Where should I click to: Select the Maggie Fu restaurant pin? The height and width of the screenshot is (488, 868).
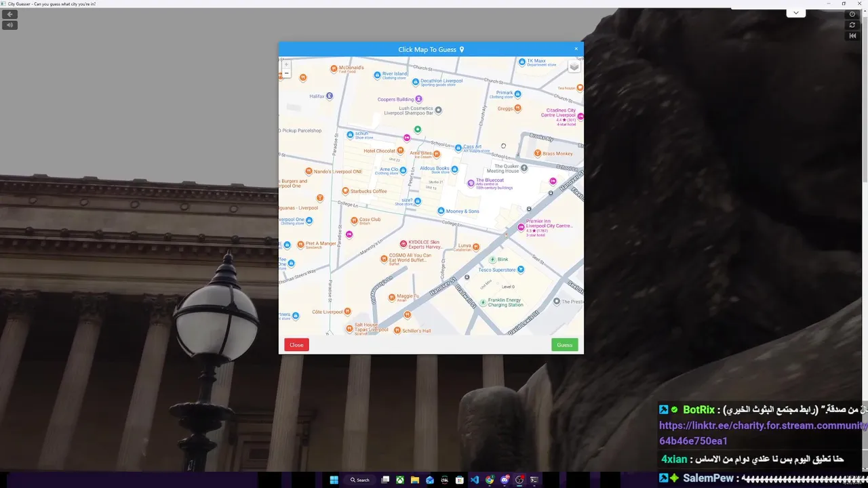pyautogui.click(x=391, y=297)
